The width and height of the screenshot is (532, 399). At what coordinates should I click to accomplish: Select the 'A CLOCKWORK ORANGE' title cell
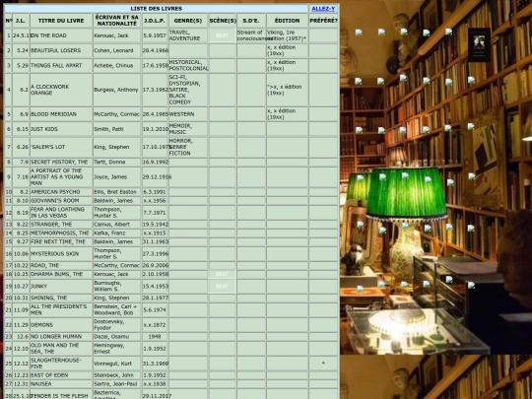[61, 90]
